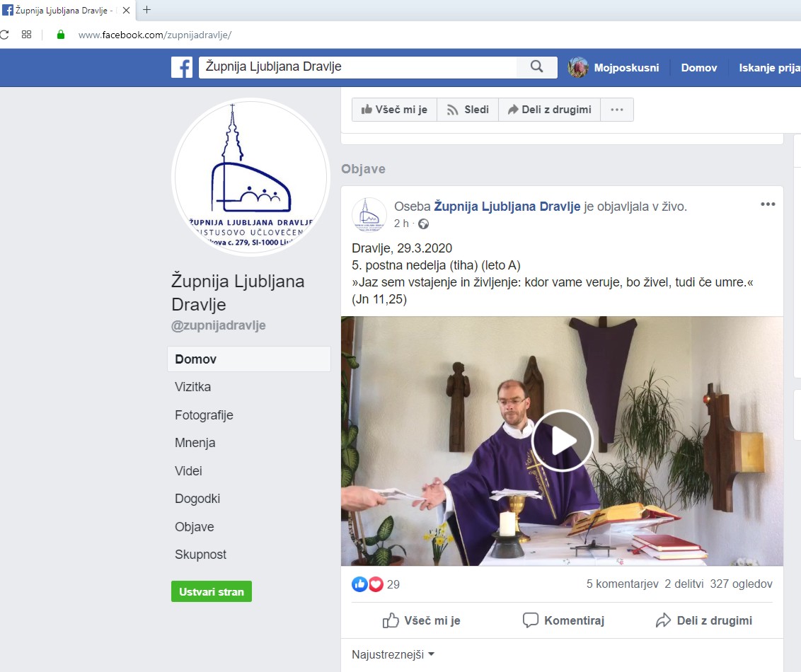Viewport: 801px width, 672px height.
Task: Open the post options ellipsis menu
Action: coord(768,204)
